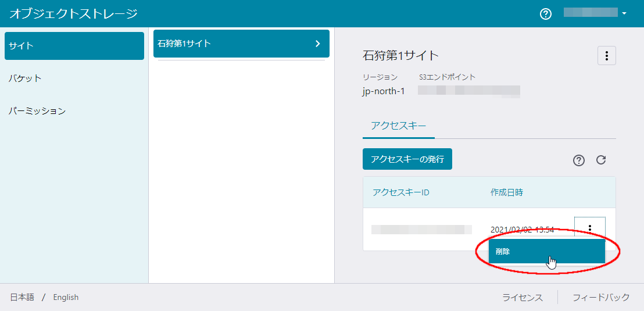Go to パーミッション in the left sidebar

[x=37, y=111]
